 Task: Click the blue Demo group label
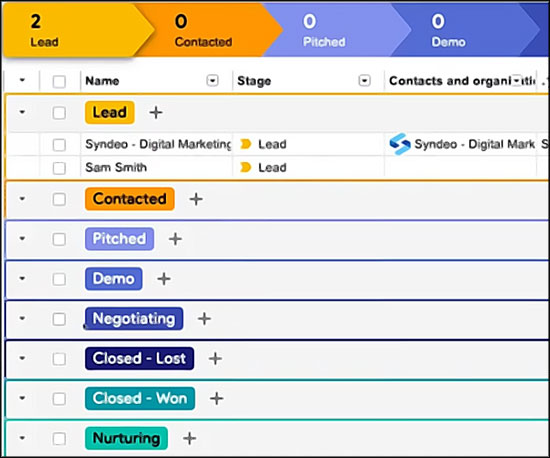114,279
